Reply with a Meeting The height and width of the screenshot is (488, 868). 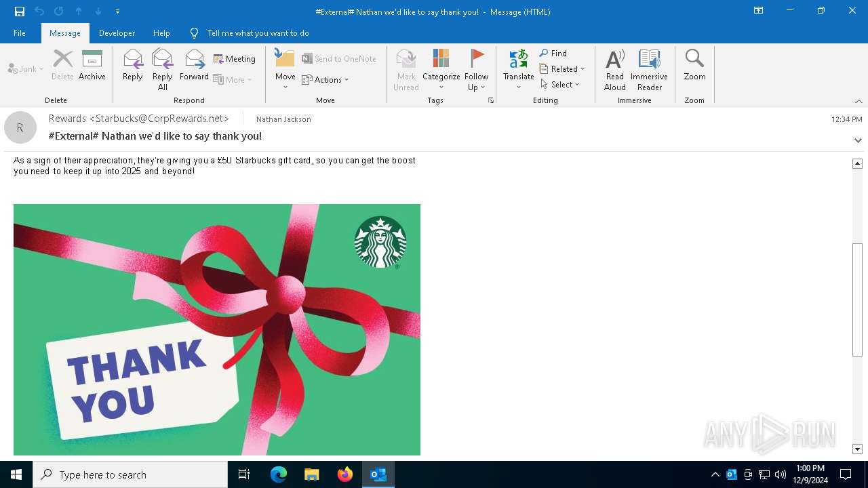(x=235, y=59)
